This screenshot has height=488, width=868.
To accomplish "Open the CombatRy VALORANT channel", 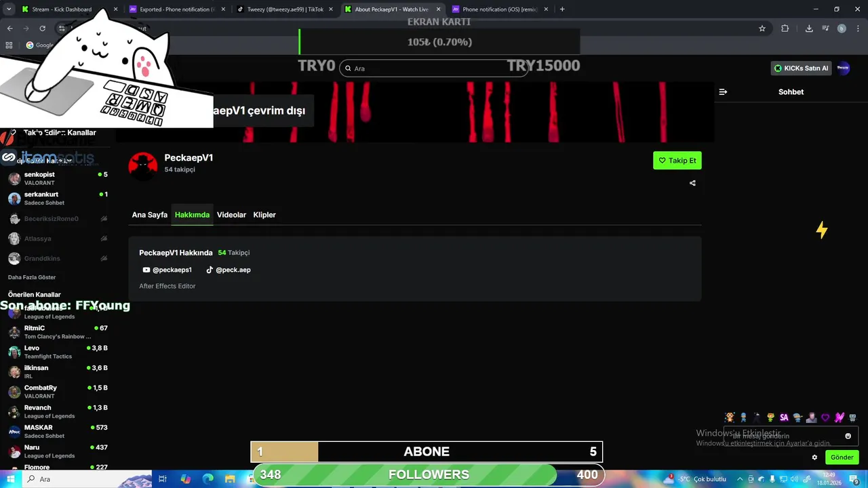I will click(x=58, y=392).
